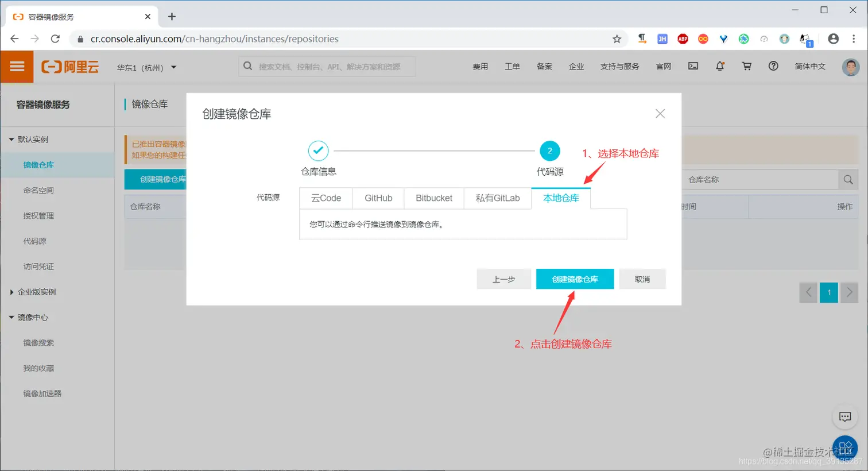The width and height of the screenshot is (868, 471).
Task: Click the 上一步 button
Action: coord(504,279)
